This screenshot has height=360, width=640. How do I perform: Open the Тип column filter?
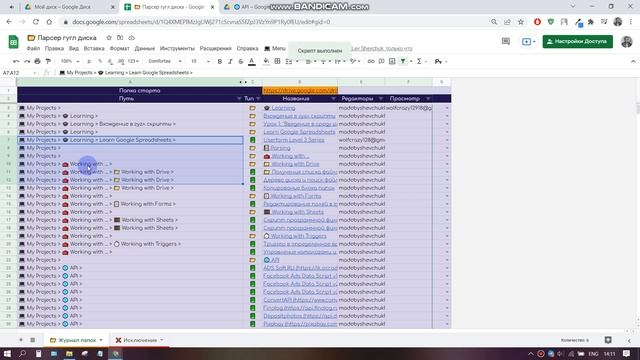tap(258, 98)
